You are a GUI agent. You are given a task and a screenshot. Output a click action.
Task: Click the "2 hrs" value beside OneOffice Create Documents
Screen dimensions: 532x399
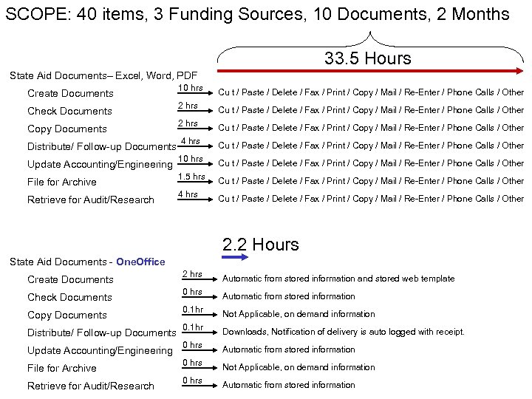192,274
